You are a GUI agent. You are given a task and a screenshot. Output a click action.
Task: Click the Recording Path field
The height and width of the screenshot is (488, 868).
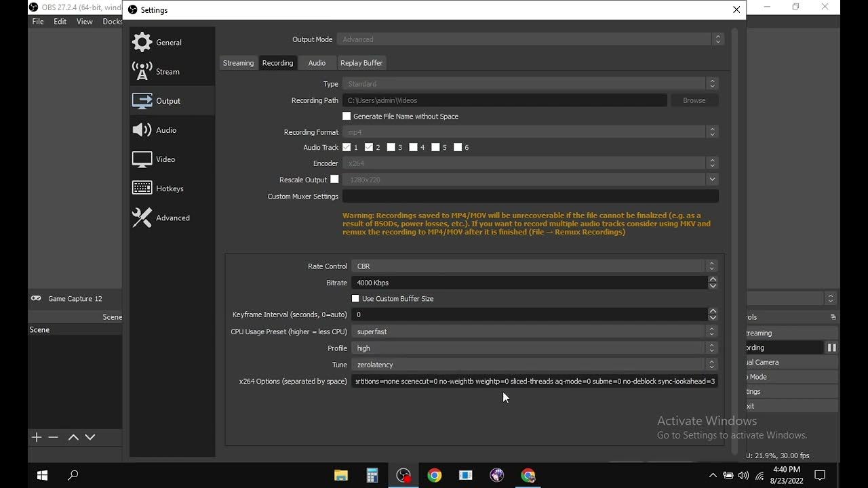coord(505,100)
